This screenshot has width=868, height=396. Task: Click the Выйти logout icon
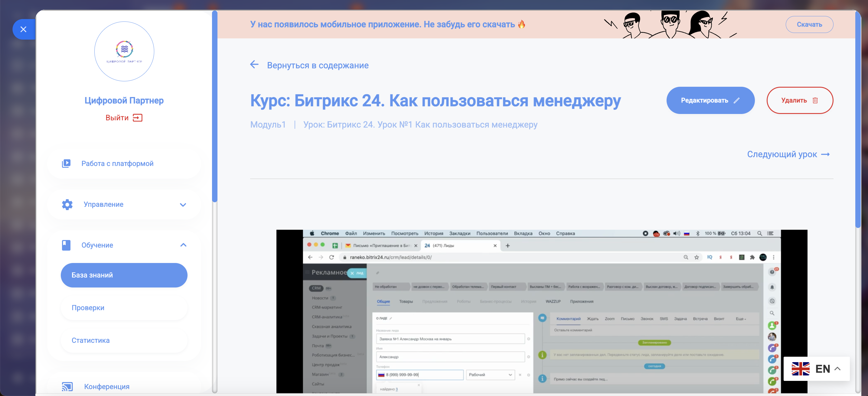coord(138,118)
